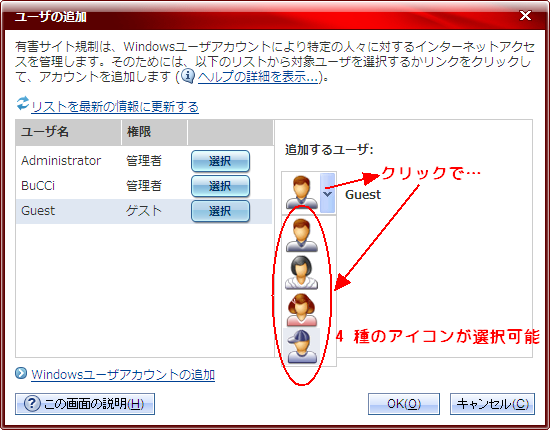Open Windowsユーザアカウントの追加 link
Image resolution: width=550 pixels, height=430 pixels.
coord(123,375)
